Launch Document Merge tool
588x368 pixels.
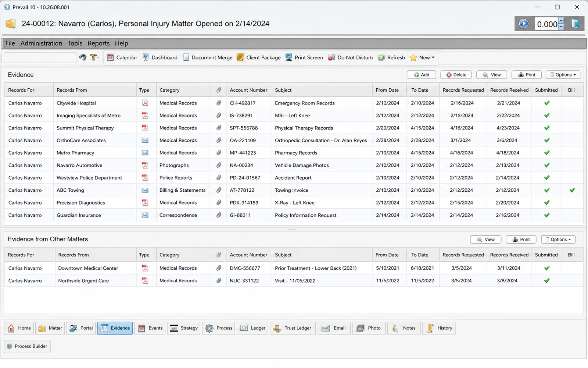pos(208,57)
